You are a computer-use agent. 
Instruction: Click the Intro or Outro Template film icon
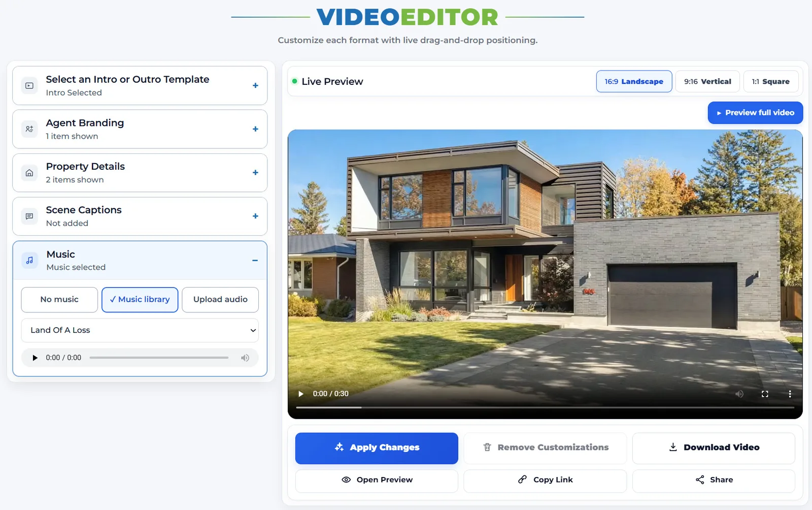(29, 85)
